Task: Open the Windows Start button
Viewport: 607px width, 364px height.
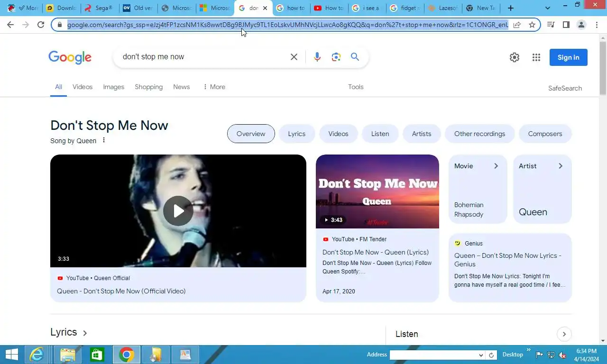Action: click(x=11, y=355)
